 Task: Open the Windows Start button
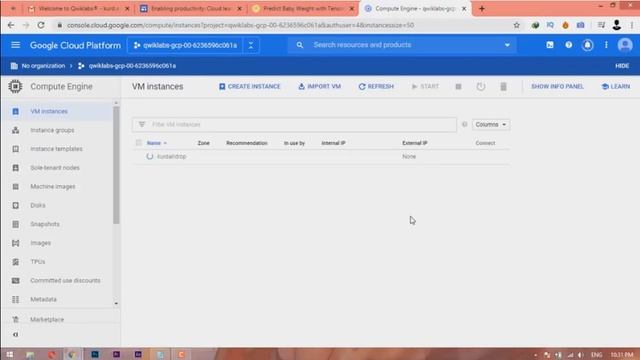9,354
